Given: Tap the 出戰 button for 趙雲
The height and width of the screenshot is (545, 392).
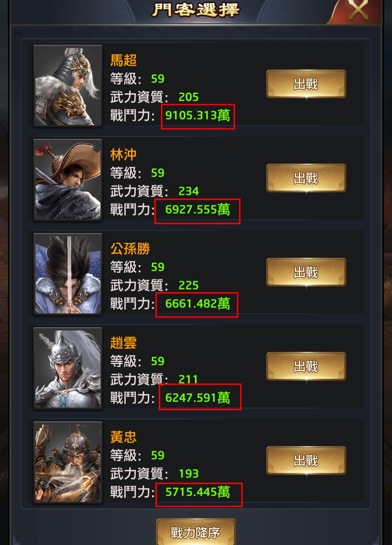Looking at the screenshot, I should click(306, 366).
